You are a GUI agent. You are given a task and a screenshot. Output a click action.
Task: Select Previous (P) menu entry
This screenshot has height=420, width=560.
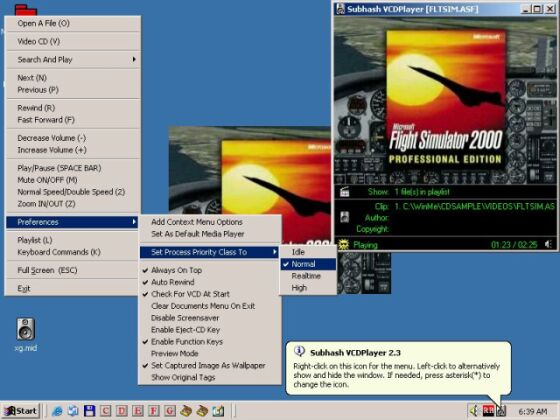pyautogui.click(x=72, y=90)
